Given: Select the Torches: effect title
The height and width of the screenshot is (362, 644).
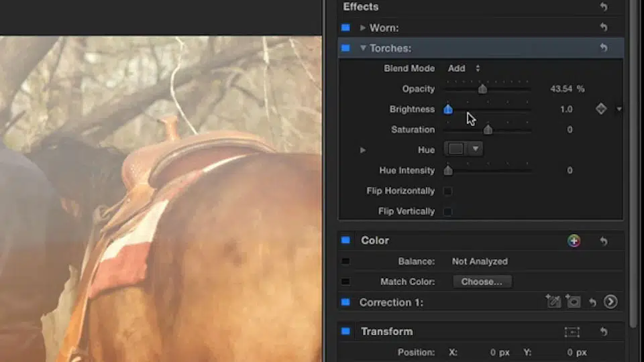Looking at the screenshot, I should point(390,48).
